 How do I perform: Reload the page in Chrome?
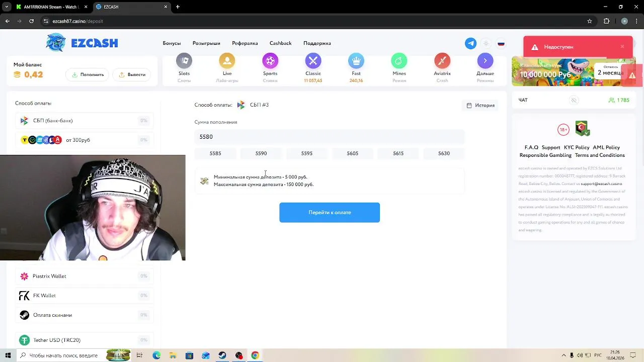tap(31, 21)
